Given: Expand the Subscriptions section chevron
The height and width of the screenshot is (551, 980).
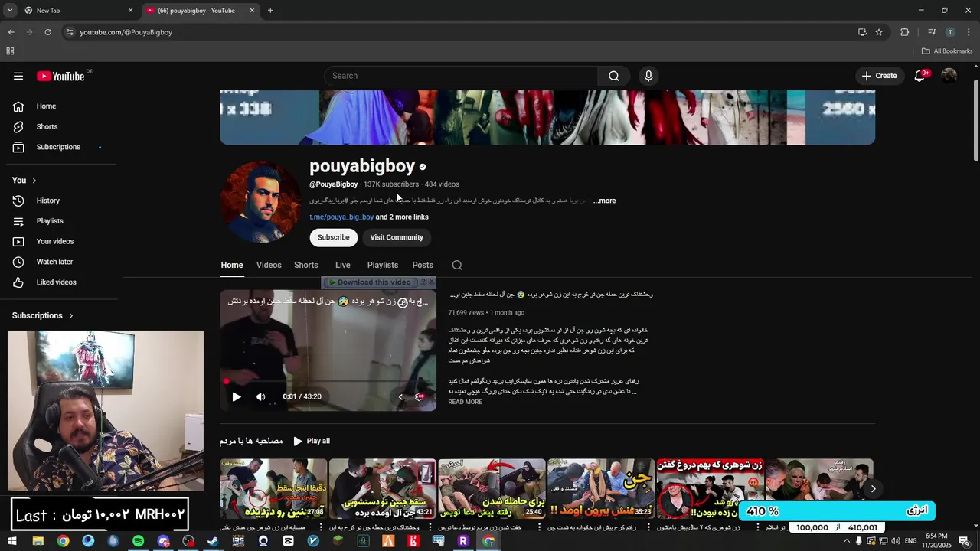Looking at the screenshot, I should pyautogui.click(x=71, y=315).
